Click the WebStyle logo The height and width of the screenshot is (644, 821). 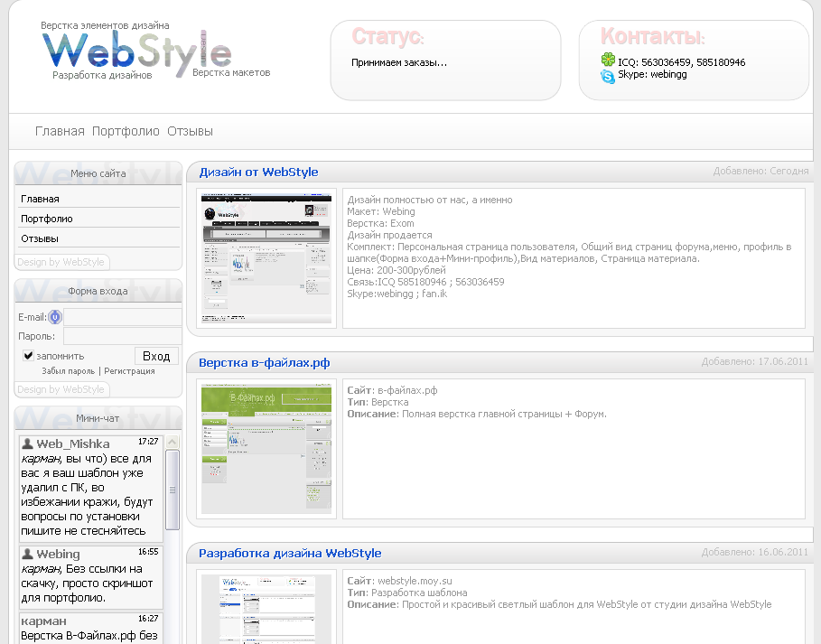point(135,51)
